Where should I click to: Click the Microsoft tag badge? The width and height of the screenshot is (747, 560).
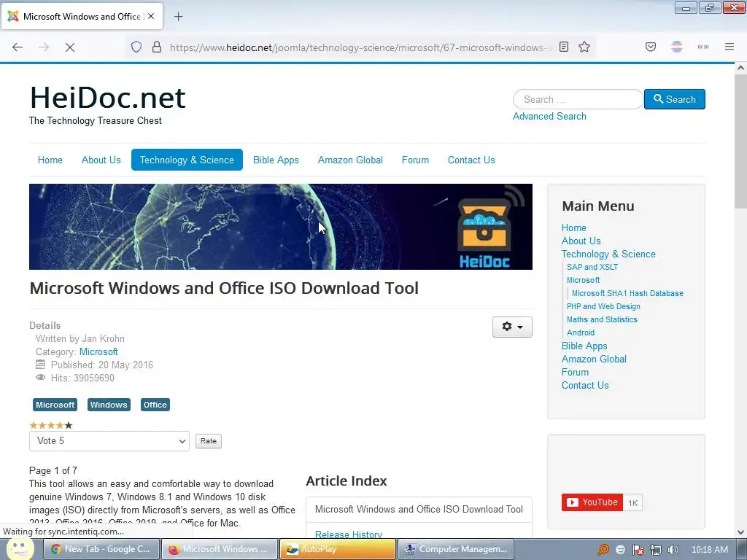point(55,405)
